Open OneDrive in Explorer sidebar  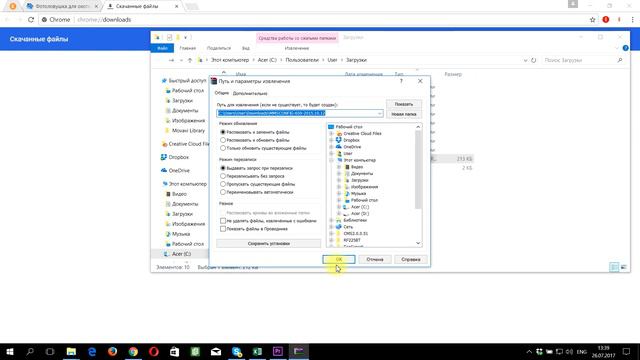[175, 170]
